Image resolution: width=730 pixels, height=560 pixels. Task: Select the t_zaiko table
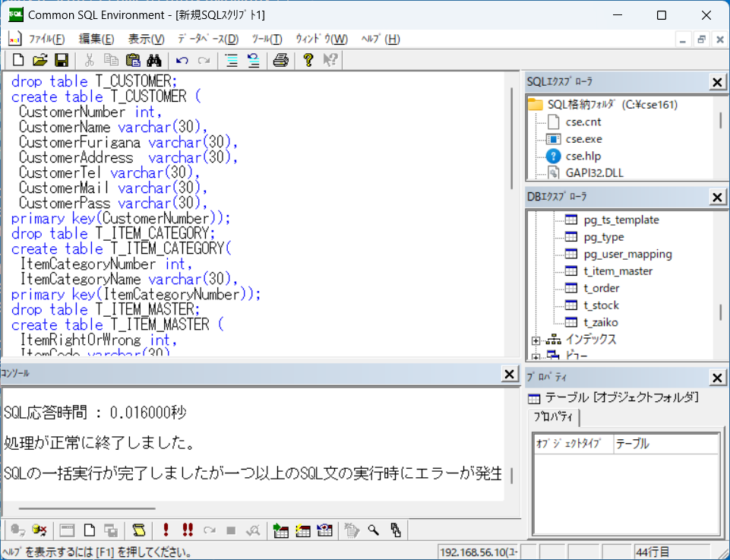(601, 322)
